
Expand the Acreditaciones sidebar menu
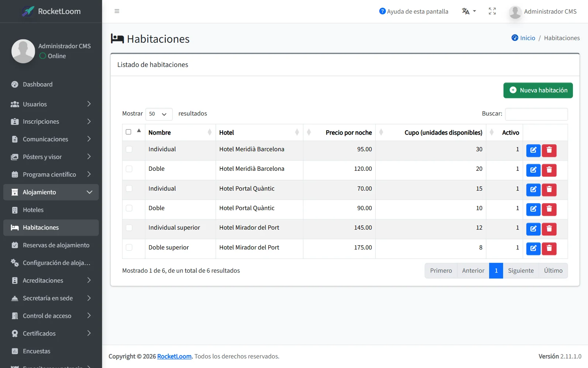(x=51, y=280)
